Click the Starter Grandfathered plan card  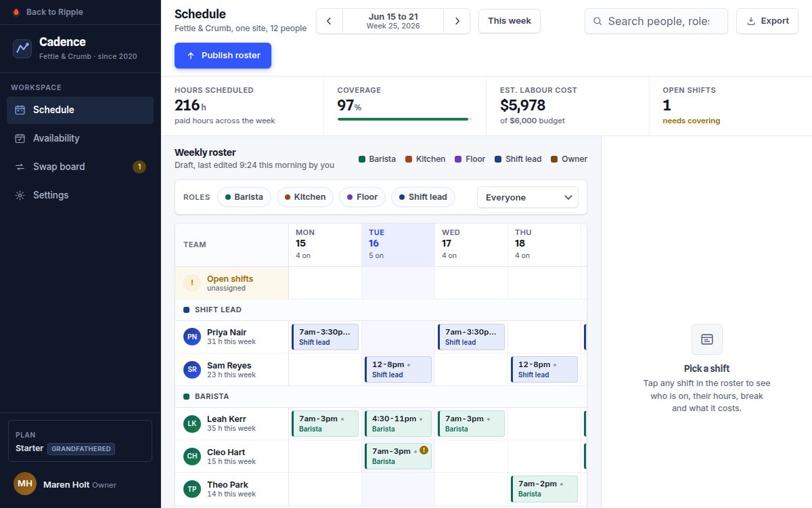click(80, 441)
